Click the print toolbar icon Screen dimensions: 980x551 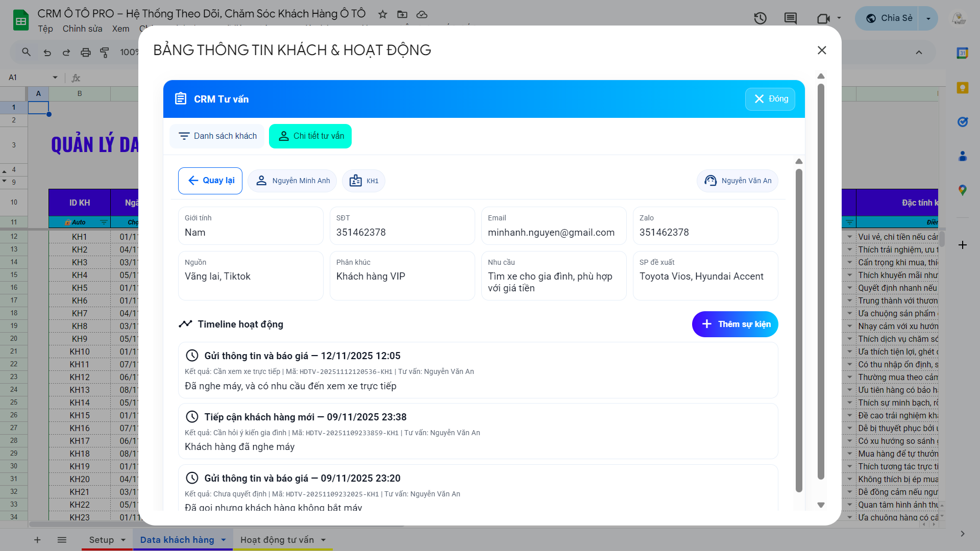85,52
